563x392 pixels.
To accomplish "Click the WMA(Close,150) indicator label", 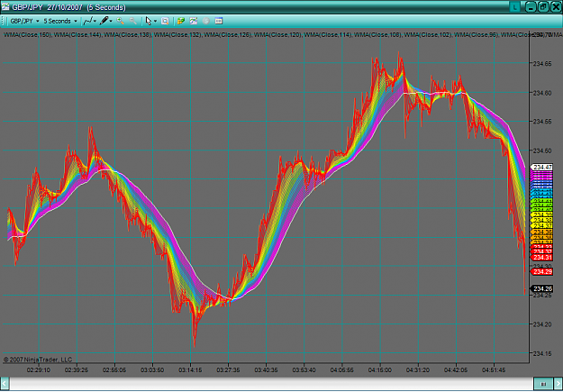I will 26,34.
